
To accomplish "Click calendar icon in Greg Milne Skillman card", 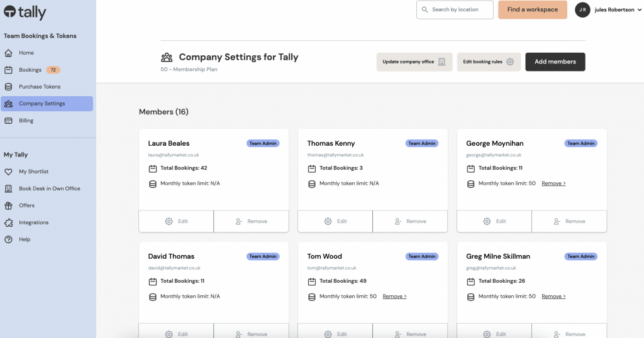I will click(x=470, y=281).
